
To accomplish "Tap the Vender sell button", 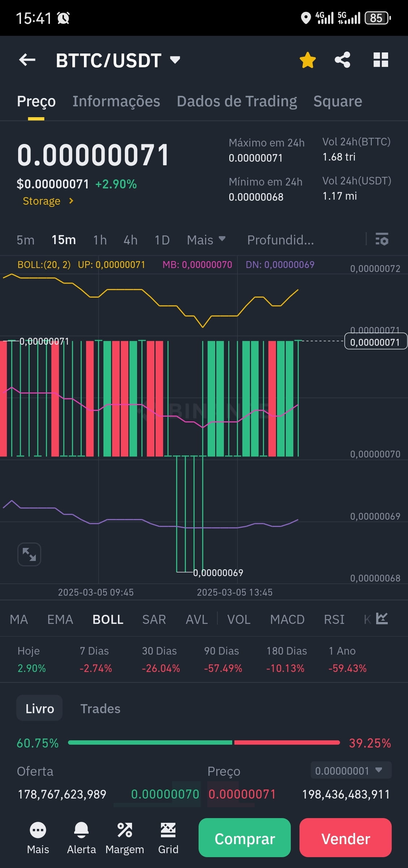I will tap(345, 838).
